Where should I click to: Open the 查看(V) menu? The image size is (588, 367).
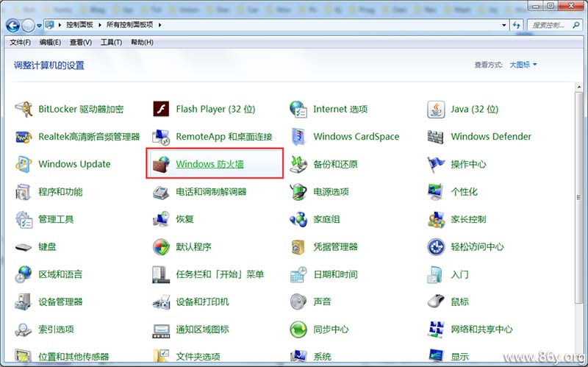(x=81, y=42)
